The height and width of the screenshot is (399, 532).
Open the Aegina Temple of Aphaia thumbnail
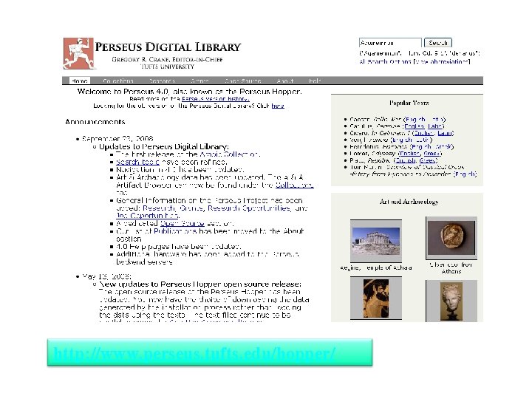376,241
